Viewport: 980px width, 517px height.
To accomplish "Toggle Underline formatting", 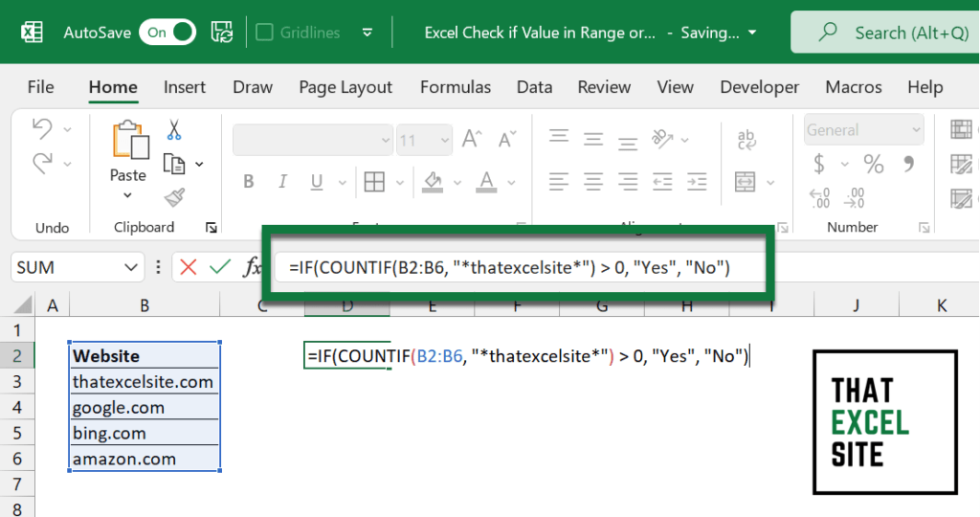I will [317, 182].
